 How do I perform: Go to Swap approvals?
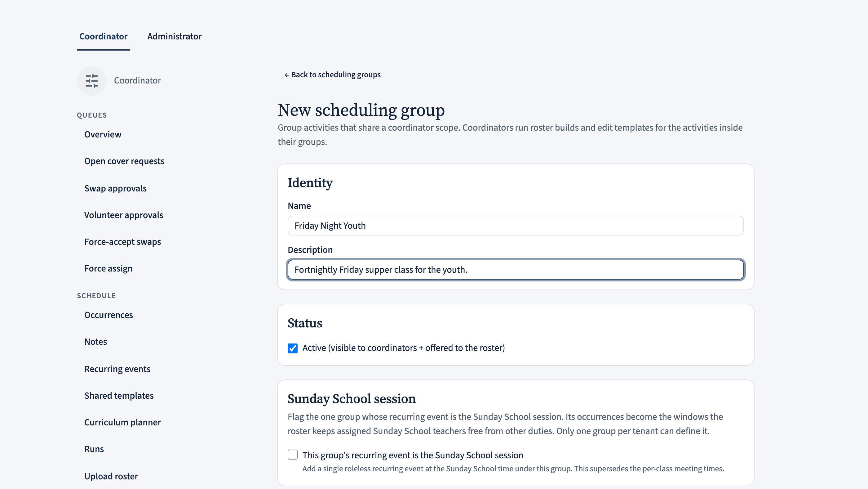[115, 188]
